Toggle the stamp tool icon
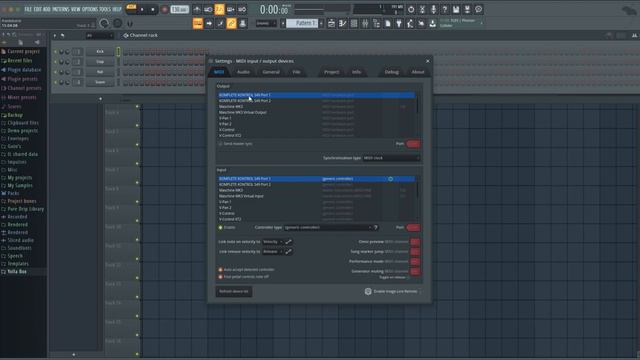Screen dimensions: 640x360 pyautogui.click(x=242, y=24)
